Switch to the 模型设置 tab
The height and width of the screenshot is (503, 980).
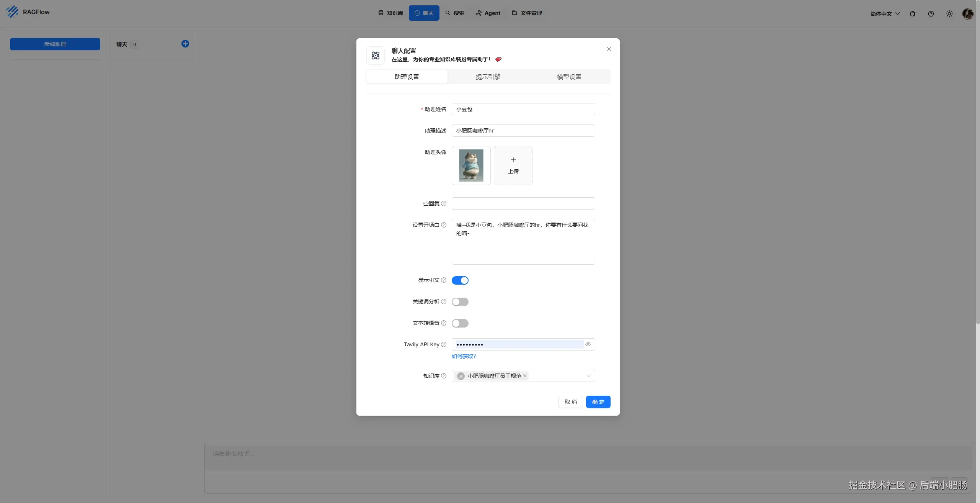coord(569,77)
